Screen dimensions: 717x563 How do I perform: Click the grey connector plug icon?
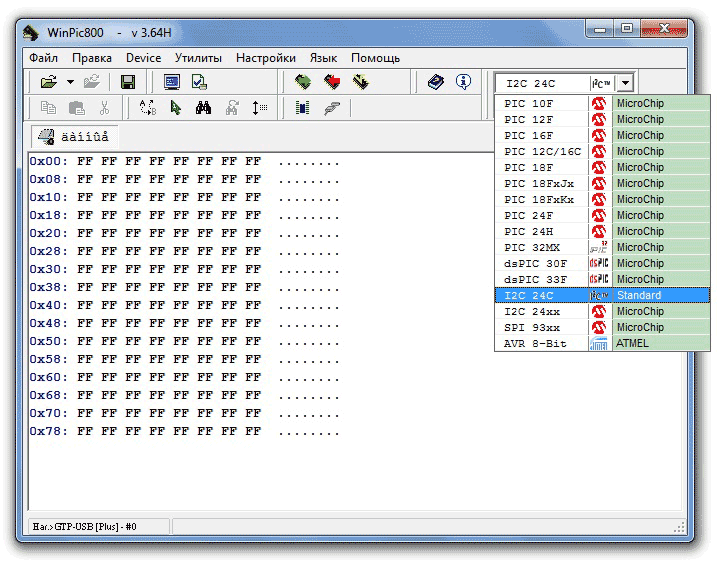click(332, 108)
